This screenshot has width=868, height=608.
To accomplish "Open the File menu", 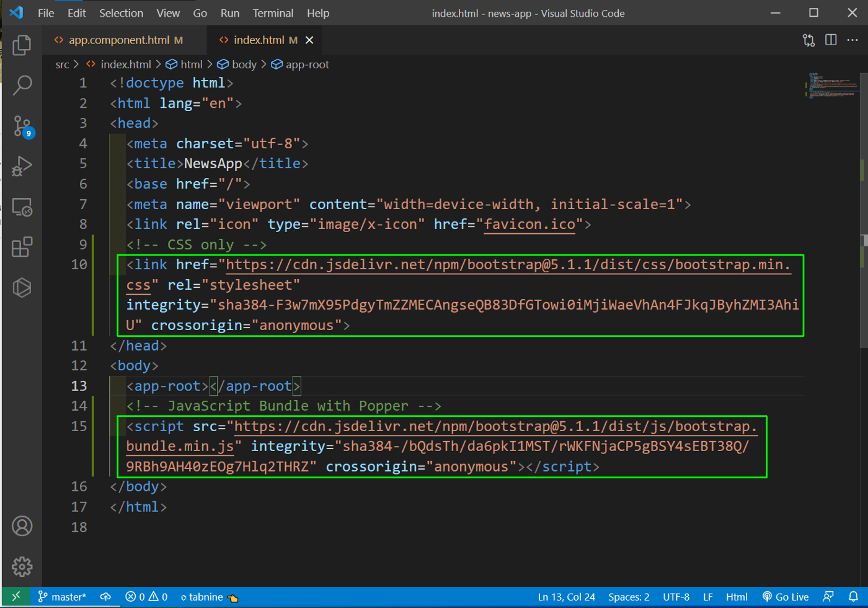I will coord(46,13).
